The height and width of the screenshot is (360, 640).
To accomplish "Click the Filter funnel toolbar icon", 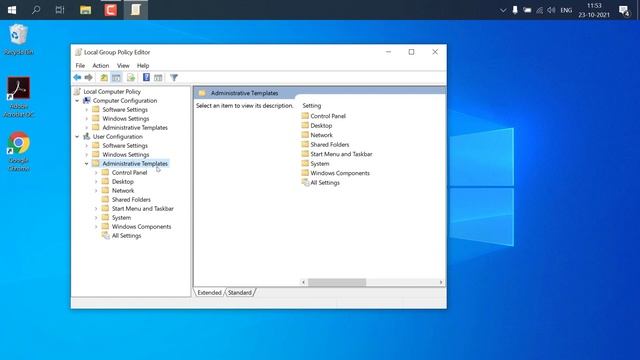I will coord(174,78).
